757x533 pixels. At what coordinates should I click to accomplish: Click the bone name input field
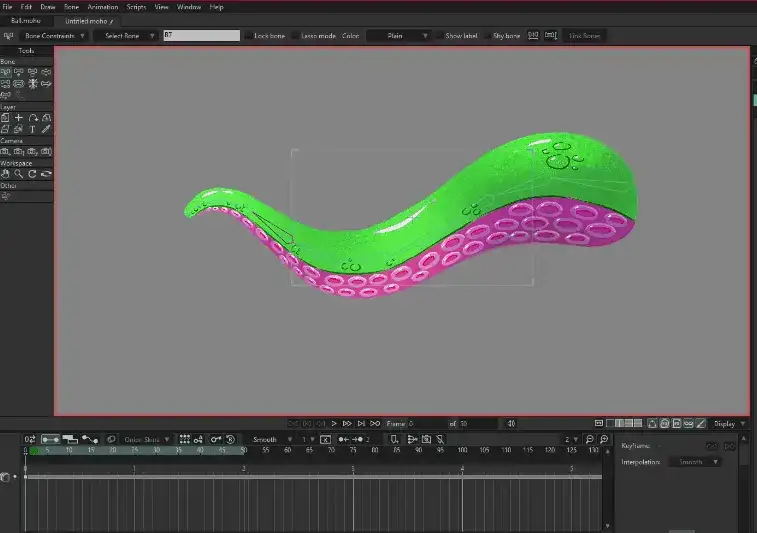[201, 36]
